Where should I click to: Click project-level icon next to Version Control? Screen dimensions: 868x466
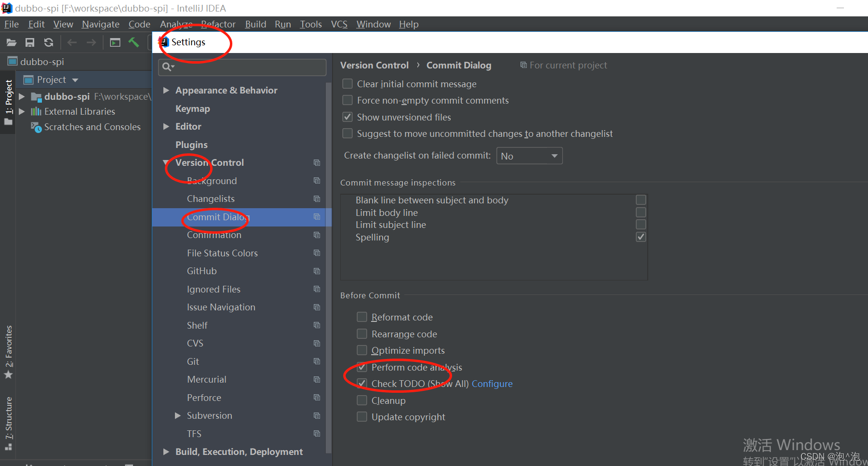click(x=317, y=162)
